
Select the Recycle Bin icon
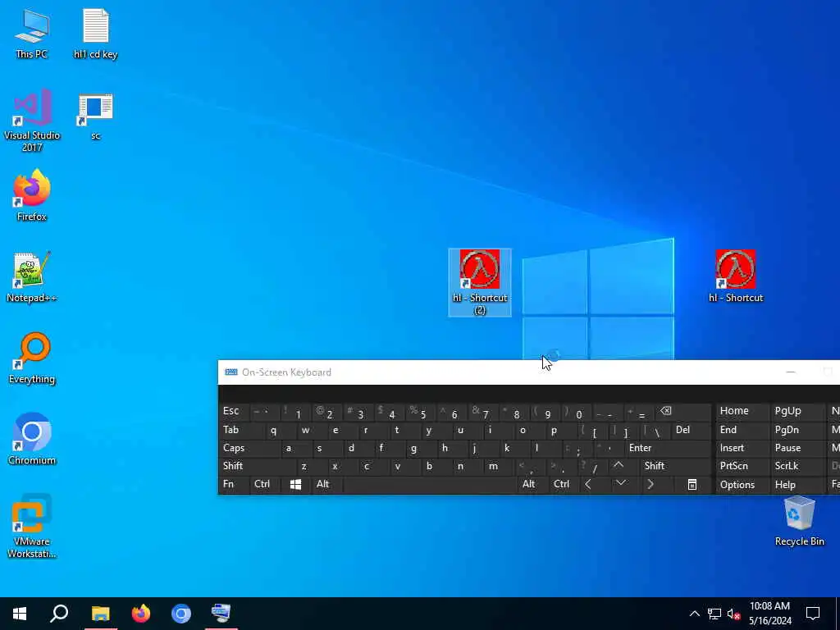(x=799, y=521)
